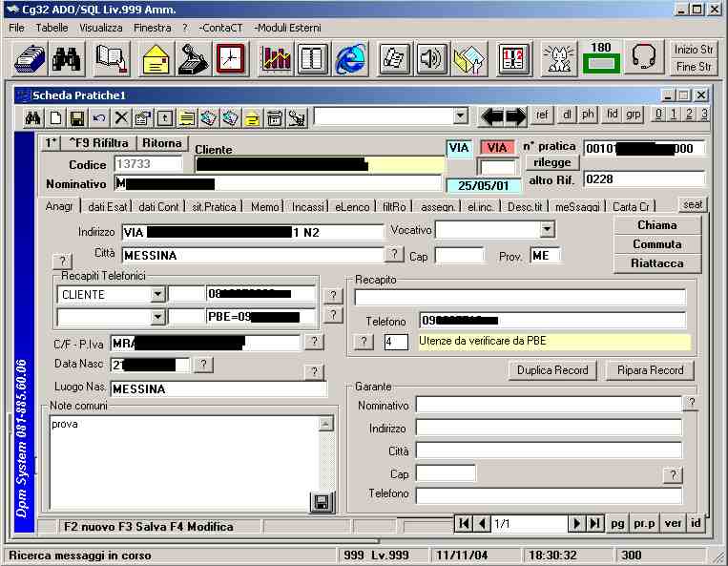Click into the Garante Nominativo field

pos(548,405)
